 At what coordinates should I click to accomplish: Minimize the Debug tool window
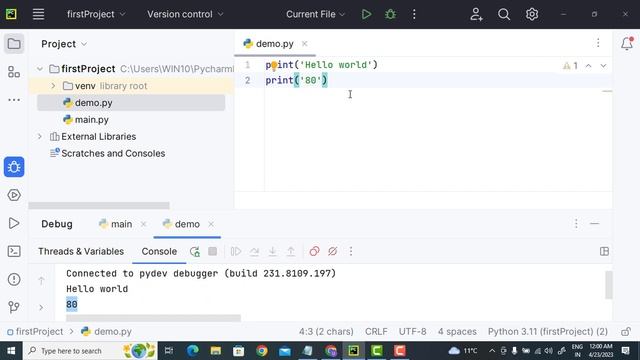pos(594,224)
